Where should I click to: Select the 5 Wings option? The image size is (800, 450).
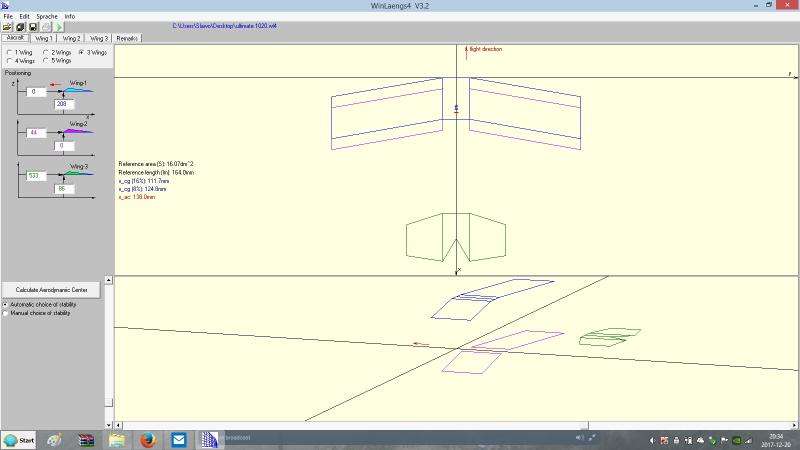coord(45,61)
